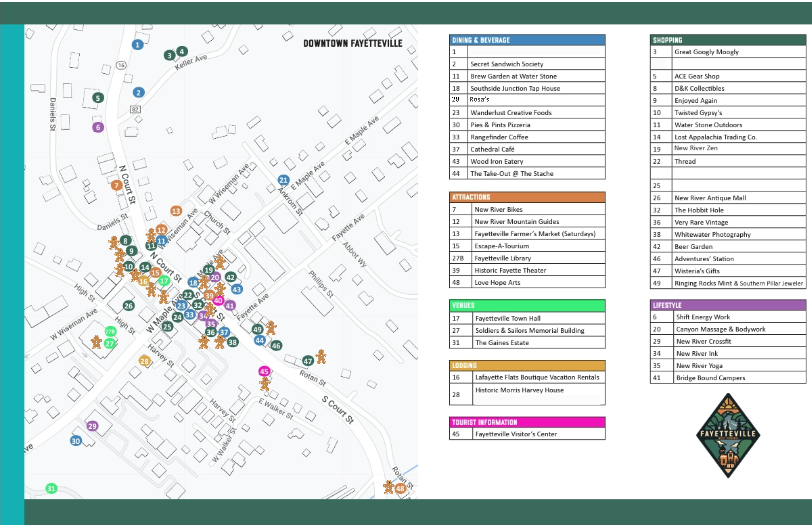Viewport: 812px width, 525px height.
Task: Click gingerbread man icon below marker 45
Action: (264, 384)
